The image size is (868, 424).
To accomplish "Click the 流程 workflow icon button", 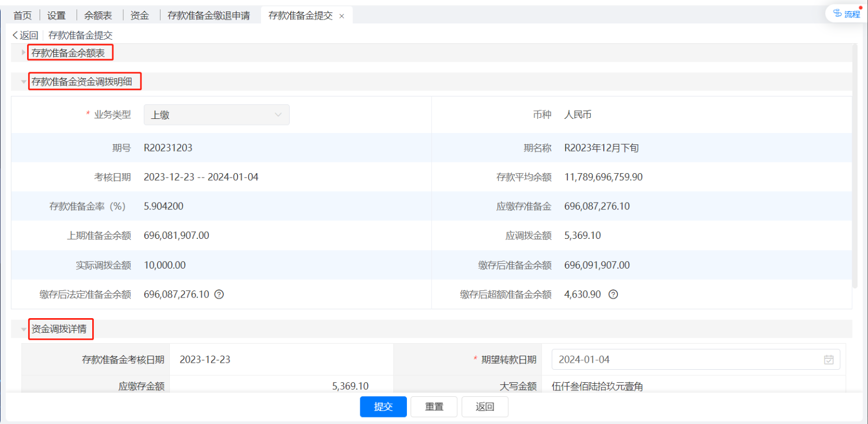I will click(846, 14).
